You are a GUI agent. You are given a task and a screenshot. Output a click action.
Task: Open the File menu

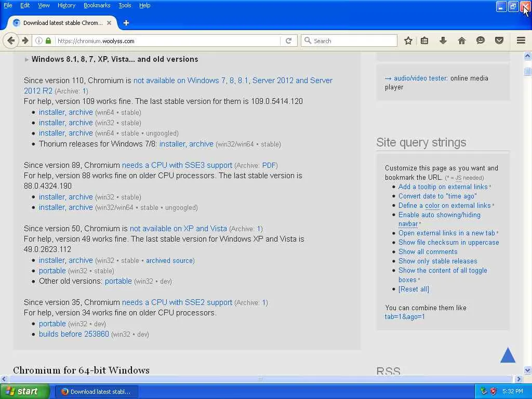pyautogui.click(x=8, y=5)
